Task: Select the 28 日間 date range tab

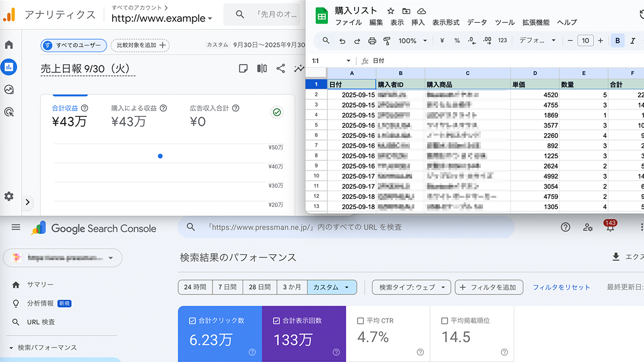Action: pos(260,287)
